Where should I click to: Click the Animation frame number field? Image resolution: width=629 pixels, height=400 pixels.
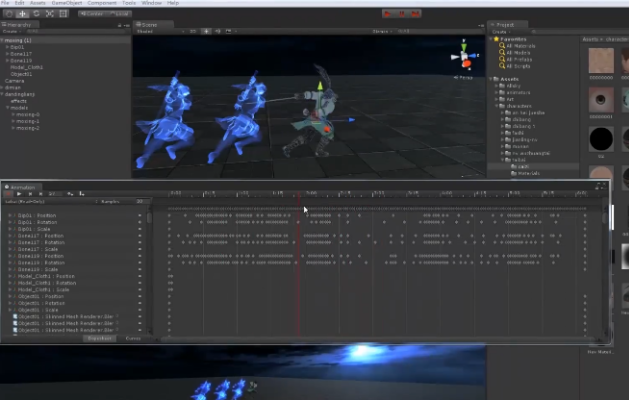(54, 194)
